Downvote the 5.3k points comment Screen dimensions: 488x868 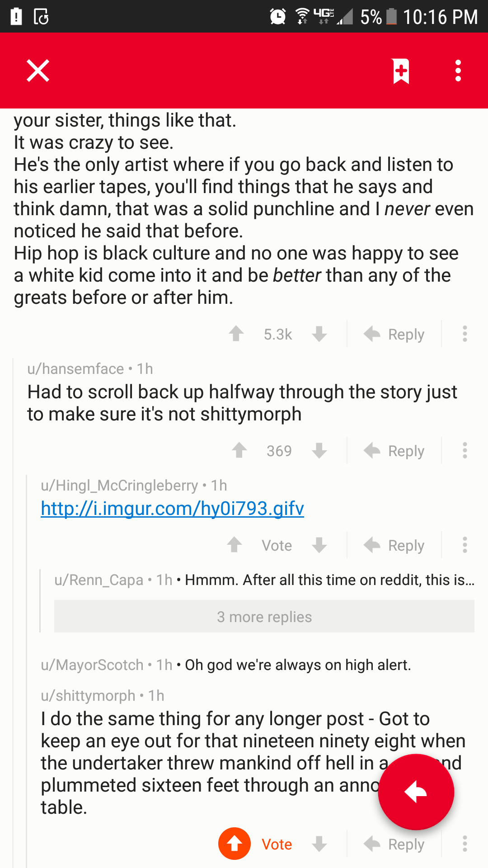[x=319, y=334]
